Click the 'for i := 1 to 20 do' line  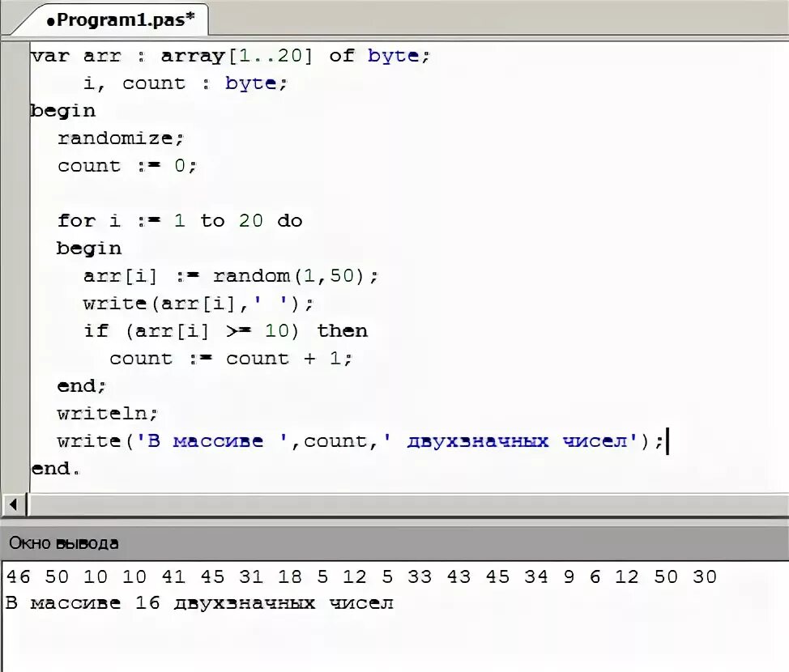pyautogui.click(x=180, y=221)
